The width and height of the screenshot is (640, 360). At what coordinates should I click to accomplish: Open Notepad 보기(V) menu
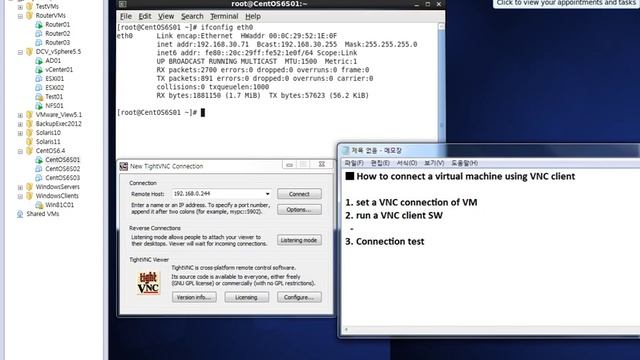434,163
